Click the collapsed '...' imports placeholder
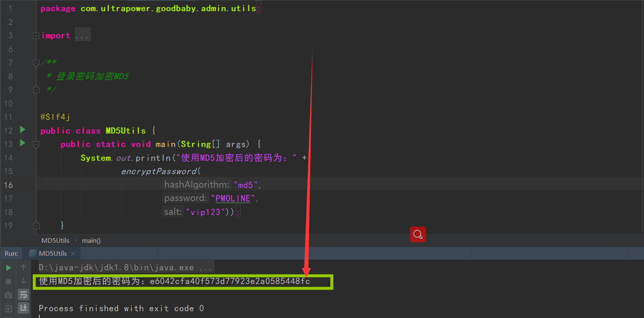The width and height of the screenshot is (644, 318). point(82,35)
